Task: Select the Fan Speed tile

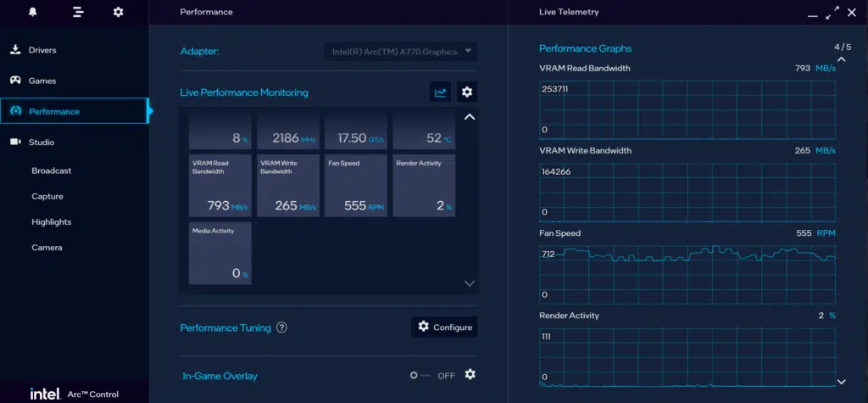Action: [x=356, y=186]
